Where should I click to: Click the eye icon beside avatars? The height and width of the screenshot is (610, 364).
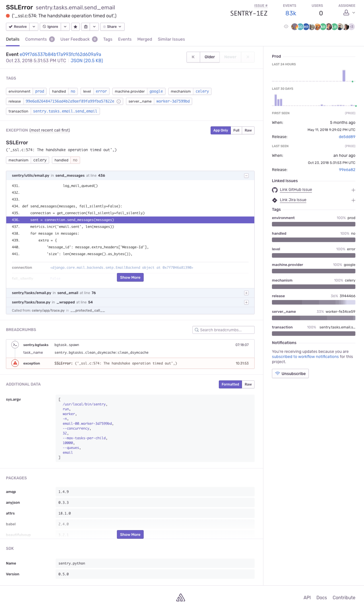286,27
